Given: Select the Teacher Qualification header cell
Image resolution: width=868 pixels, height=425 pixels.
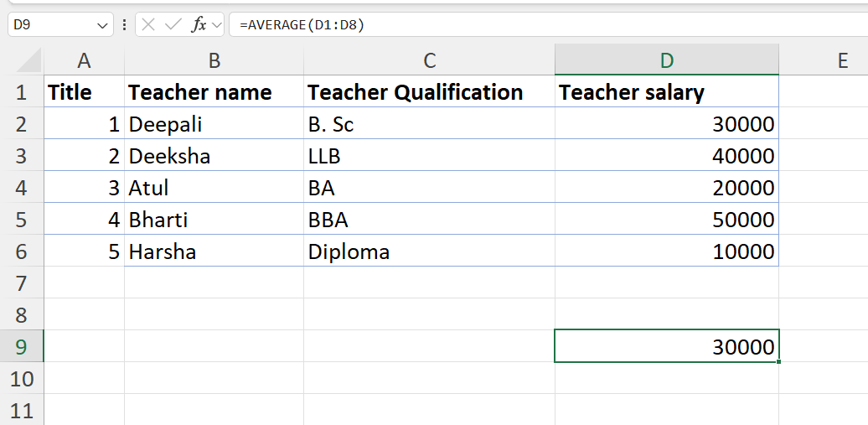Looking at the screenshot, I should 429,92.
